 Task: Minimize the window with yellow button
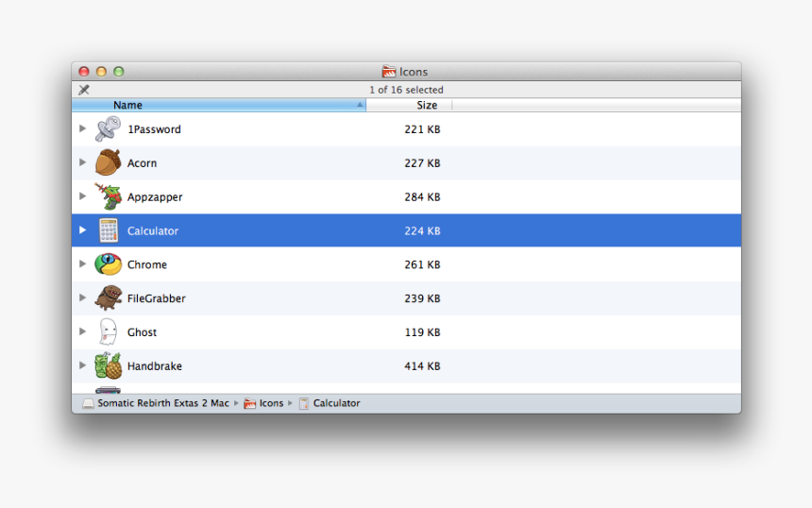point(102,72)
